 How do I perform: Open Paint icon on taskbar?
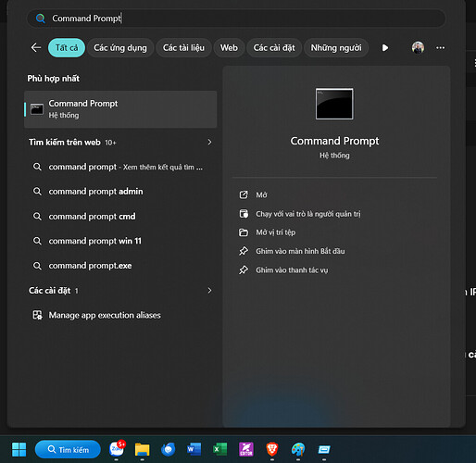(x=298, y=449)
